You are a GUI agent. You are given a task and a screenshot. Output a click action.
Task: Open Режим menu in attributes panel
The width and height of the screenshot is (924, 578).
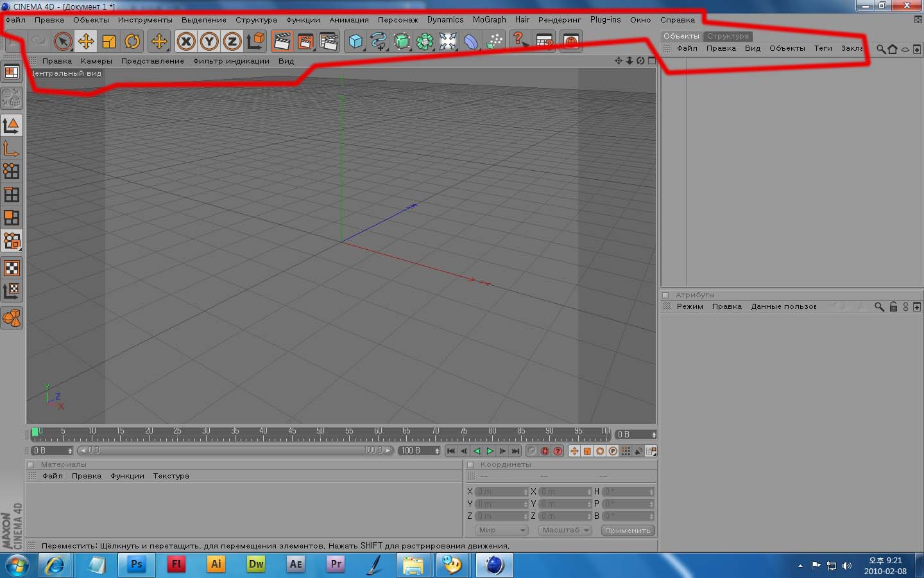click(x=690, y=306)
